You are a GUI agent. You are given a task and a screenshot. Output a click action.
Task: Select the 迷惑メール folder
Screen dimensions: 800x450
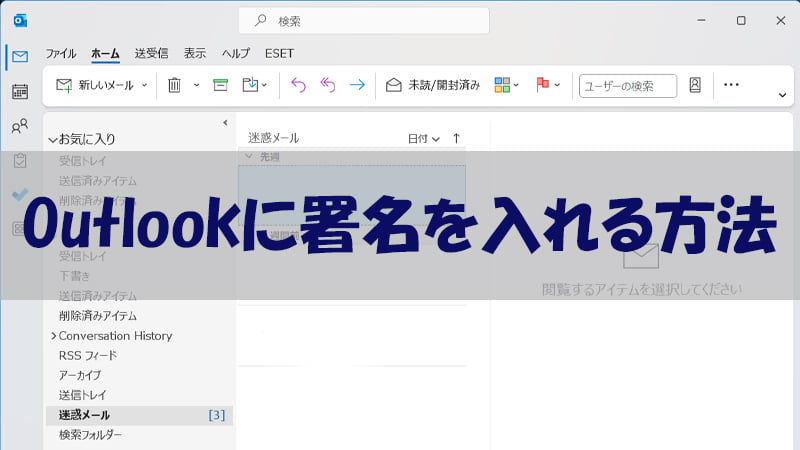85,415
